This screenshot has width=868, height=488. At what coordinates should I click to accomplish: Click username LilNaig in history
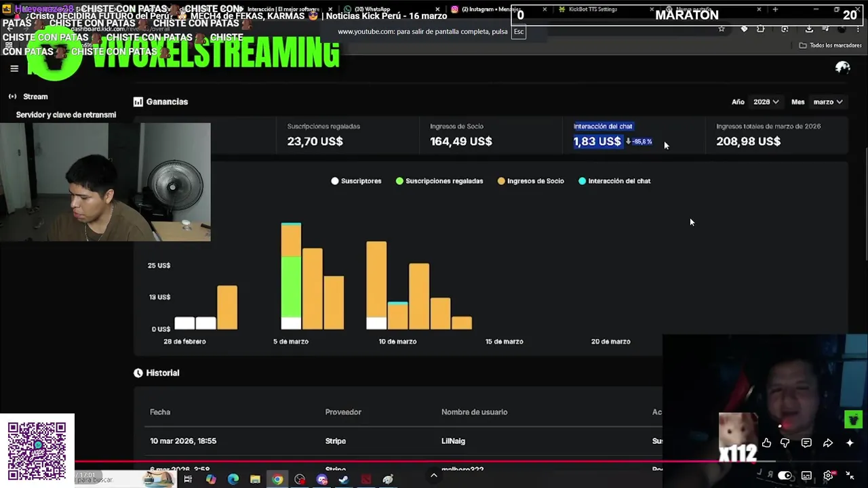click(453, 441)
